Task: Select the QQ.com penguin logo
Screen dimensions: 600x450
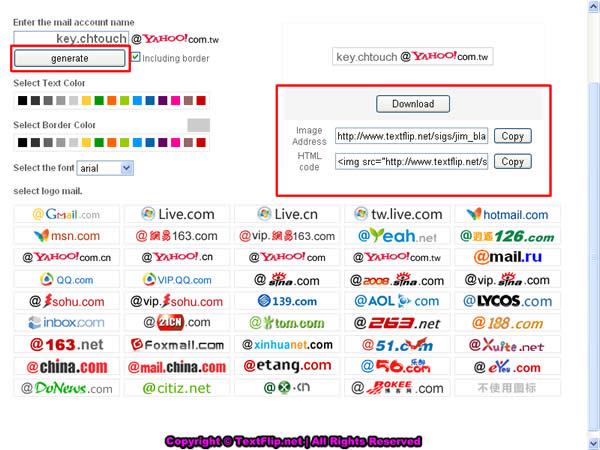Action: point(67,280)
